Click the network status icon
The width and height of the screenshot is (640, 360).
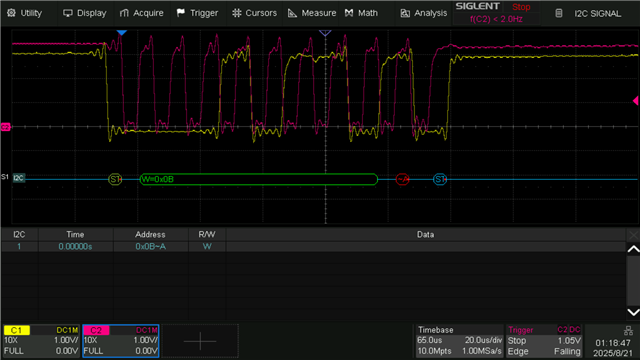tap(628, 331)
